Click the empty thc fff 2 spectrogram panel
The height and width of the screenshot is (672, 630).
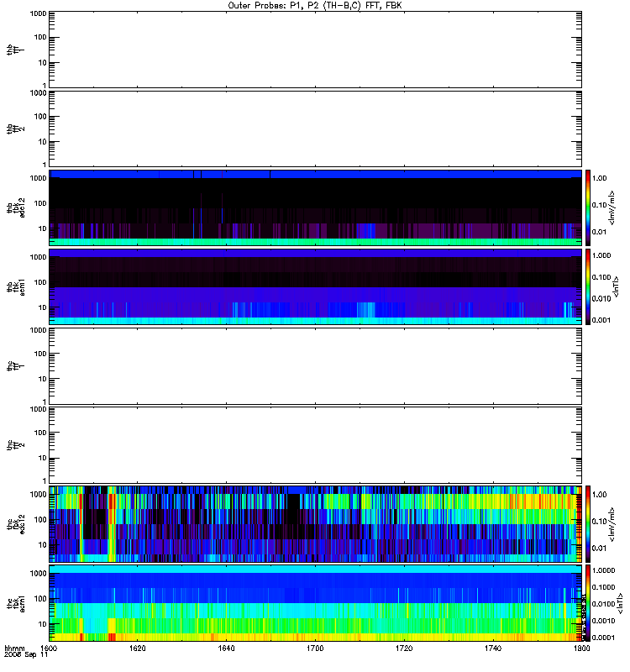[315, 445]
